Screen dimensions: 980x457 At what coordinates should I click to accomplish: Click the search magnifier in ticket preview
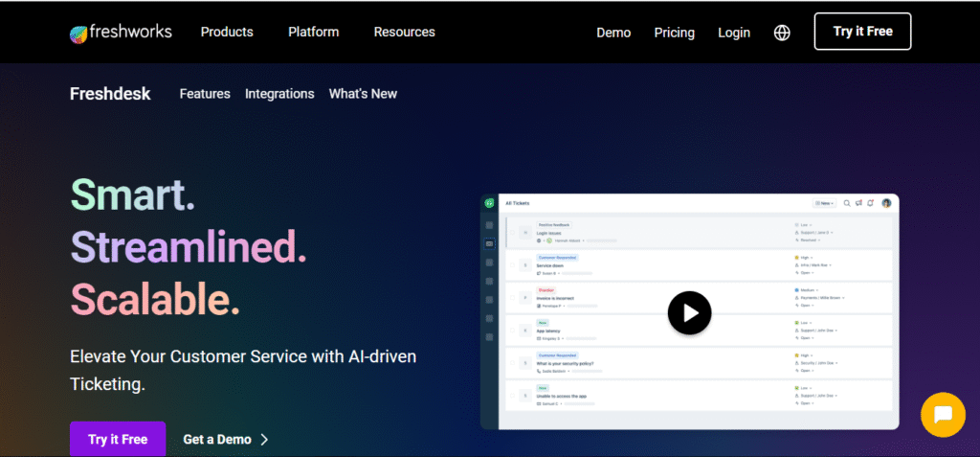tap(847, 203)
